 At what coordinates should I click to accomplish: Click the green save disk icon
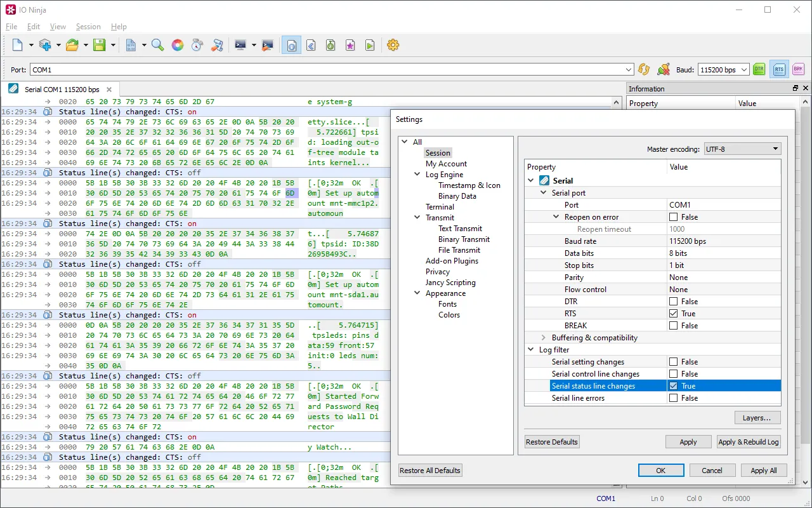(100, 45)
